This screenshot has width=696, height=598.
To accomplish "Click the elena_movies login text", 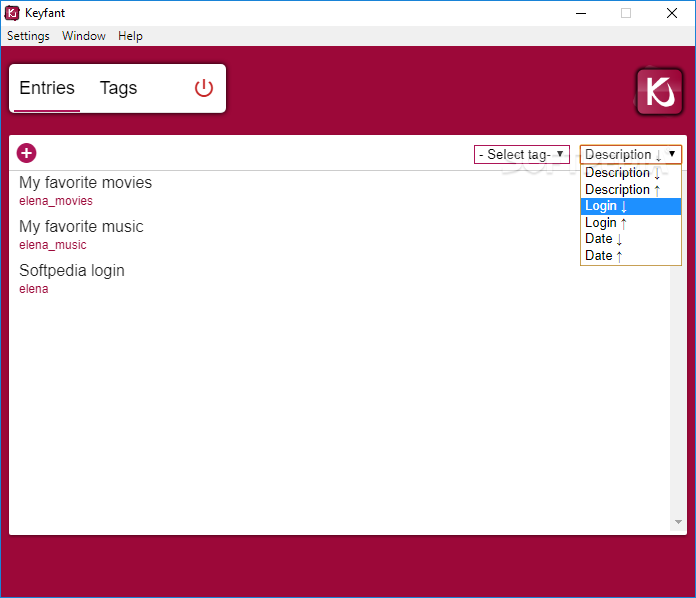I will [x=56, y=201].
